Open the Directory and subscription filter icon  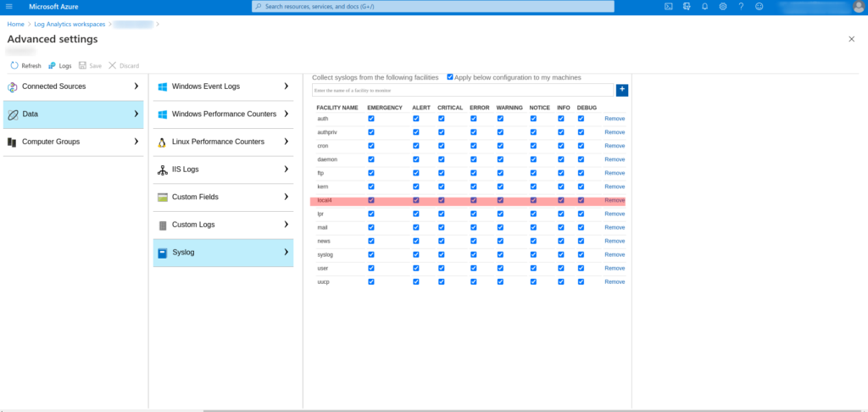coord(687,7)
